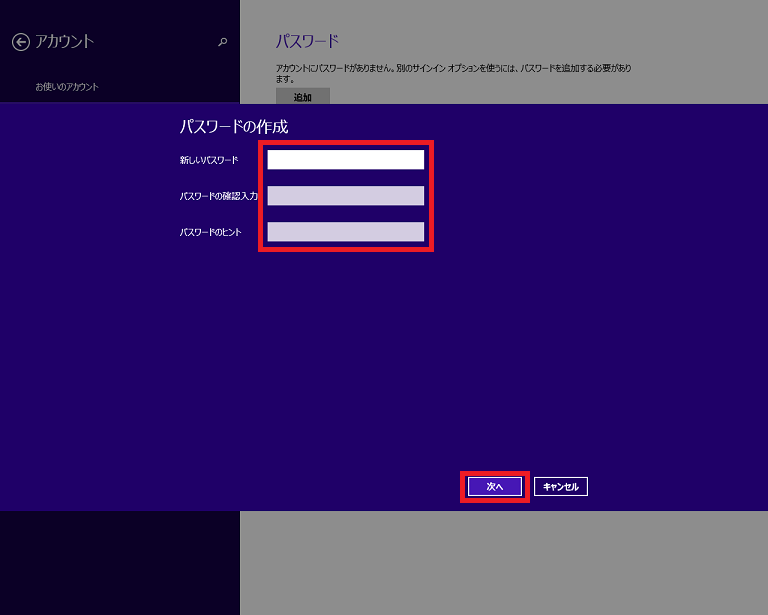
Task: Click the back arrow beside アカウント
Action: (x=21, y=42)
